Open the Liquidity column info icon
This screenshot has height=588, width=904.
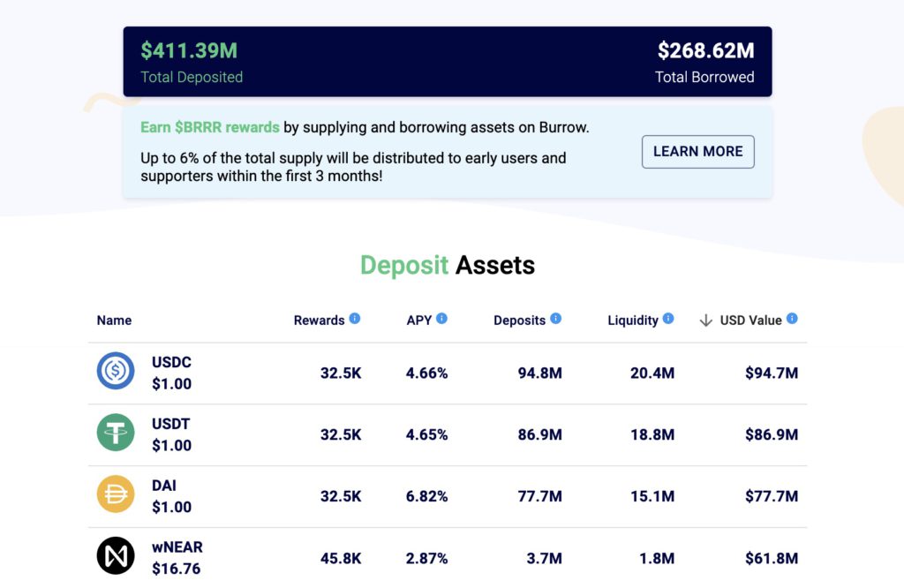click(x=668, y=318)
